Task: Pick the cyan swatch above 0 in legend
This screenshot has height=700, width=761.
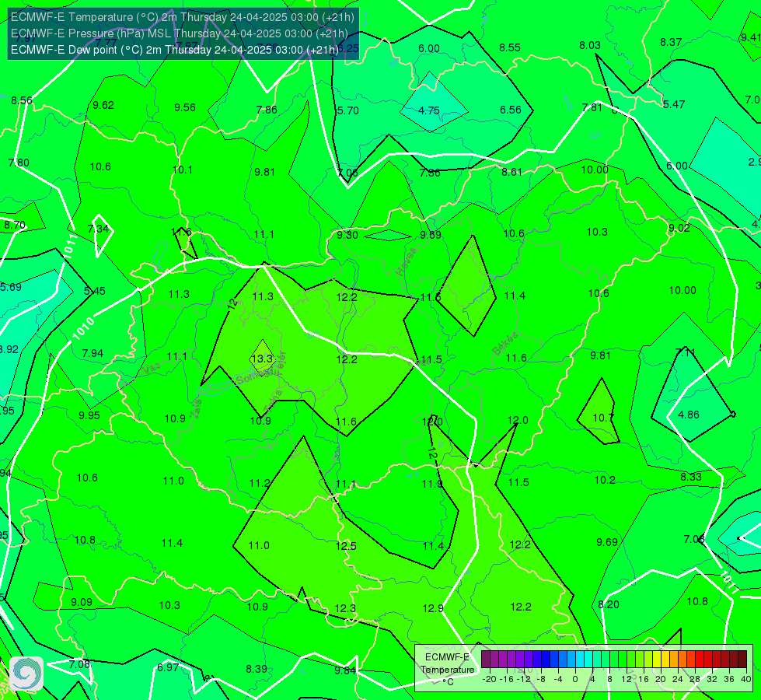Action: click(x=579, y=660)
